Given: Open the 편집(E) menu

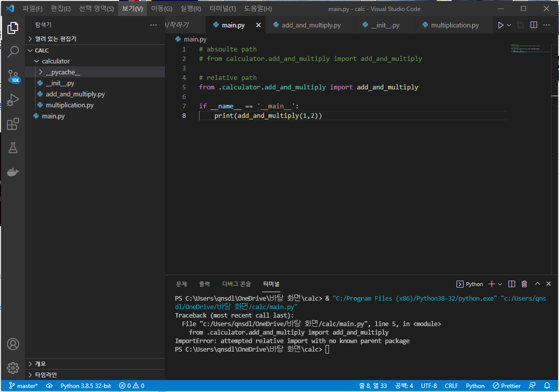Looking at the screenshot, I should coord(60,8).
